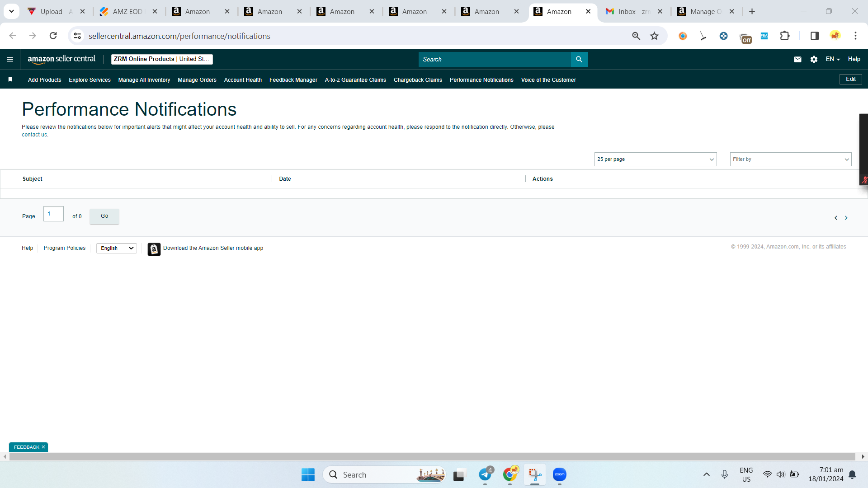The image size is (868, 488).
Task: Open Telegram from the taskbar
Action: [x=486, y=474]
